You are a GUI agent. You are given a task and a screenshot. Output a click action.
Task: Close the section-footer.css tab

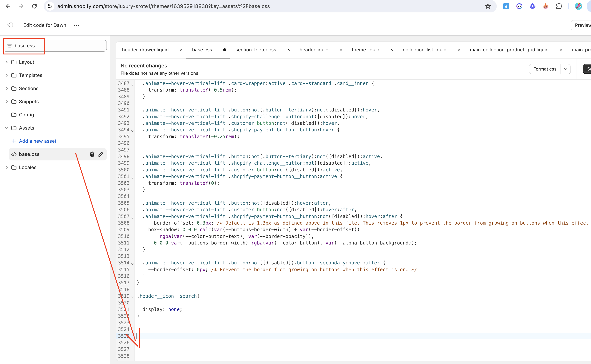point(289,50)
